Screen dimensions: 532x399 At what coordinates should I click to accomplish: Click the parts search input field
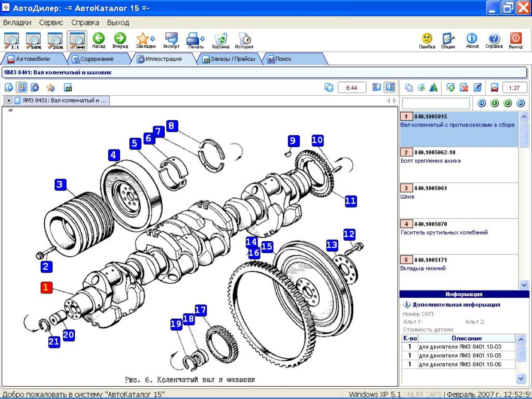(x=435, y=103)
